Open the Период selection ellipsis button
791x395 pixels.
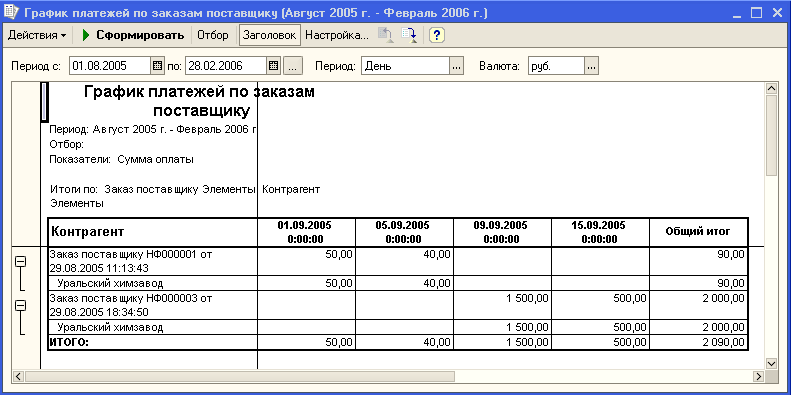pyautogui.click(x=456, y=66)
